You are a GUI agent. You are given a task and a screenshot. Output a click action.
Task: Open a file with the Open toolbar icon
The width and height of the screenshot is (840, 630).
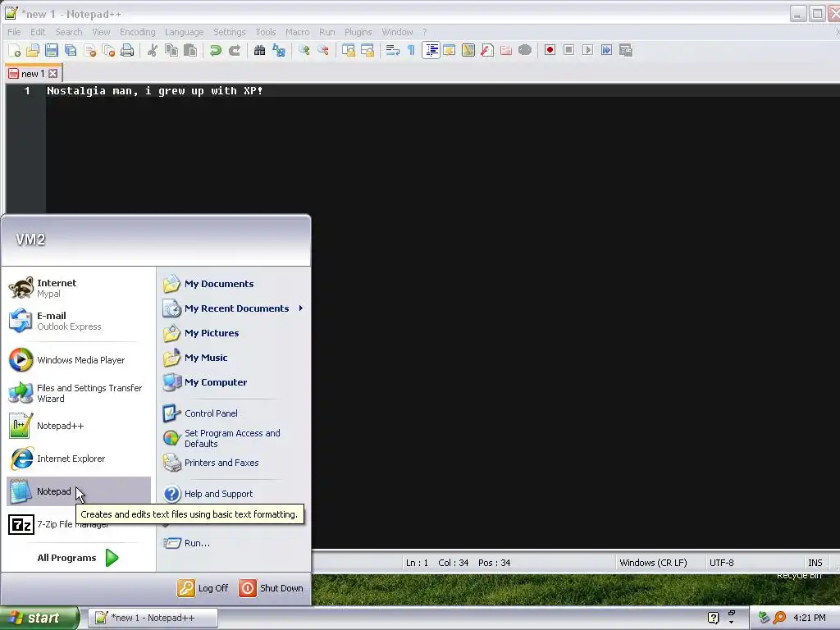[x=33, y=50]
